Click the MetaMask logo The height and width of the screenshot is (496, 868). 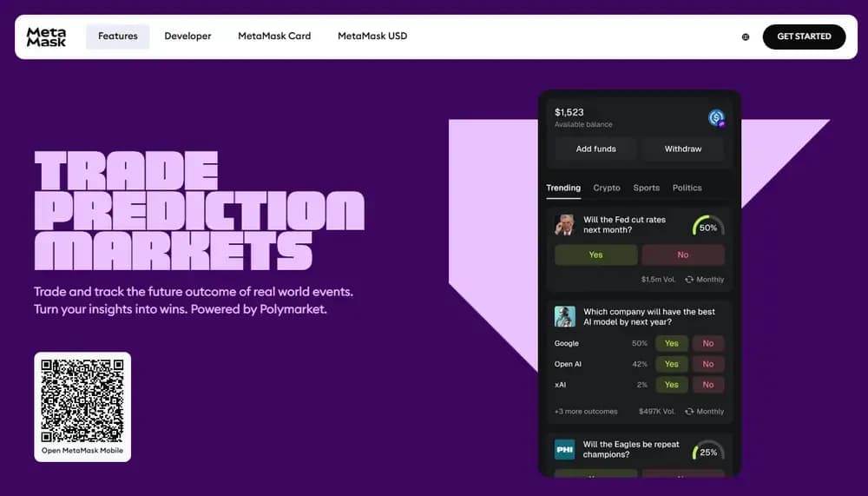tap(46, 36)
